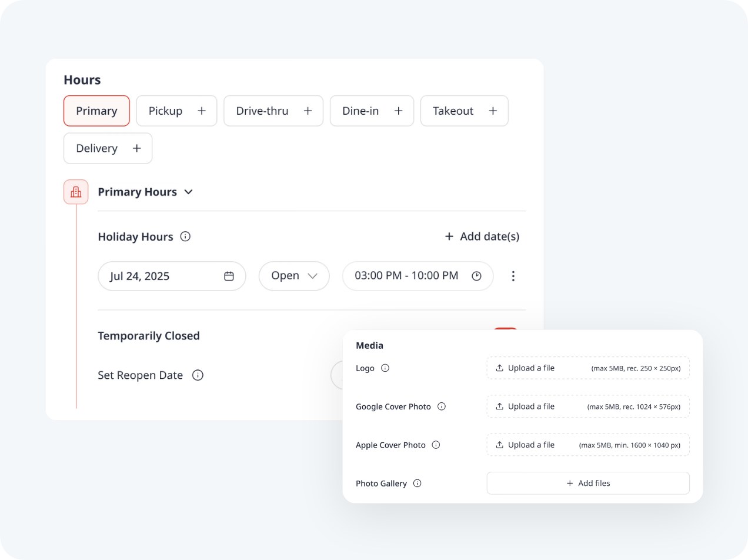Click the clock icon in time range field

[x=476, y=276]
